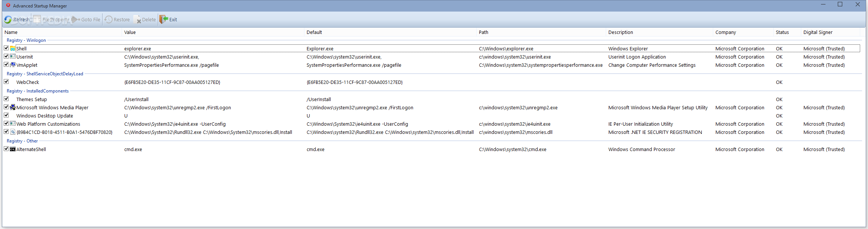Image resolution: width=868 pixels, height=229 pixels.
Task: Select the Themes Setup row name
Action: 32,100
